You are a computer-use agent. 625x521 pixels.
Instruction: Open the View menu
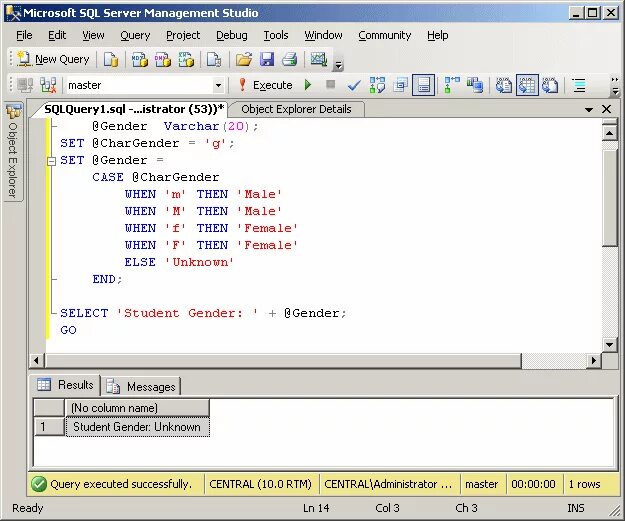[93, 35]
